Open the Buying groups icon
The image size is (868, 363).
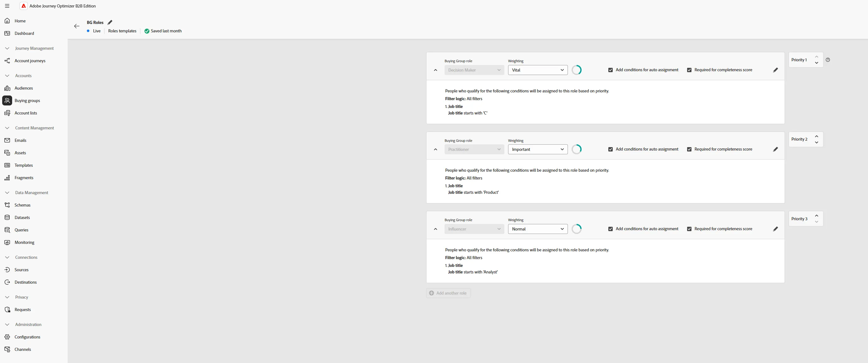pyautogui.click(x=7, y=101)
